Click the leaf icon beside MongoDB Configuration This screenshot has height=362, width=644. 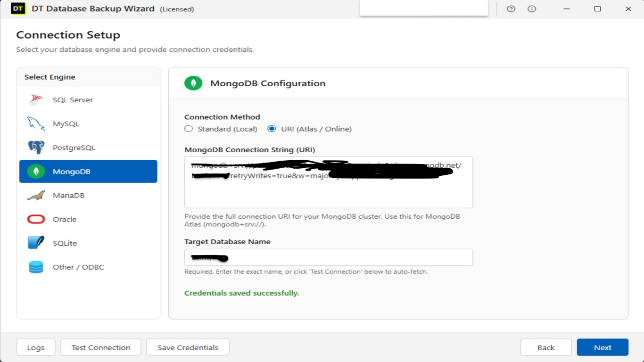pyautogui.click(x=193, y=83)
